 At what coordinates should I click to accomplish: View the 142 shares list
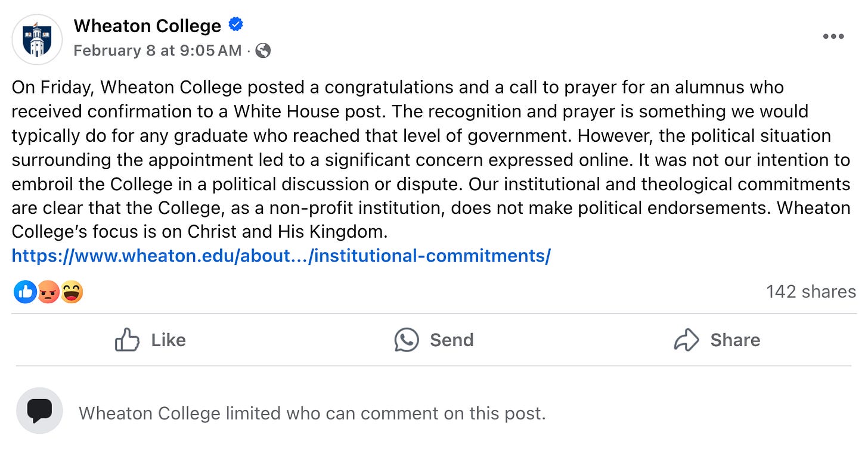click(811, 291)
